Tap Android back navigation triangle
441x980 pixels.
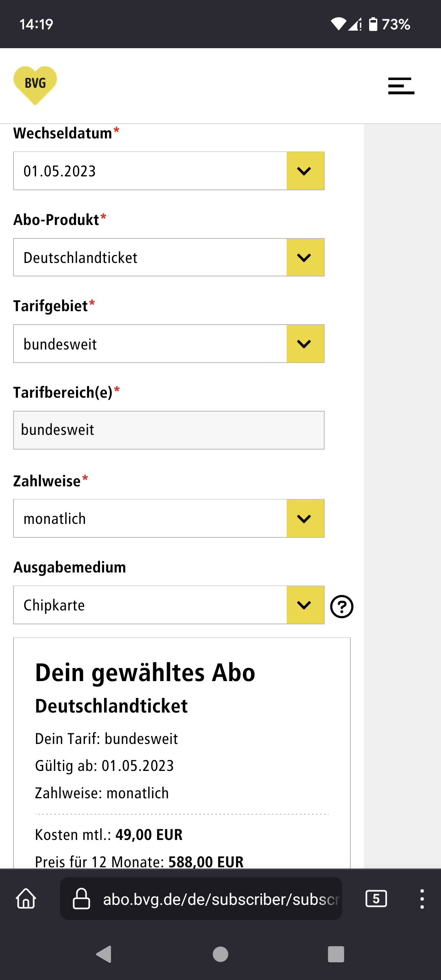pyautogui.click(x=104, y=954)
